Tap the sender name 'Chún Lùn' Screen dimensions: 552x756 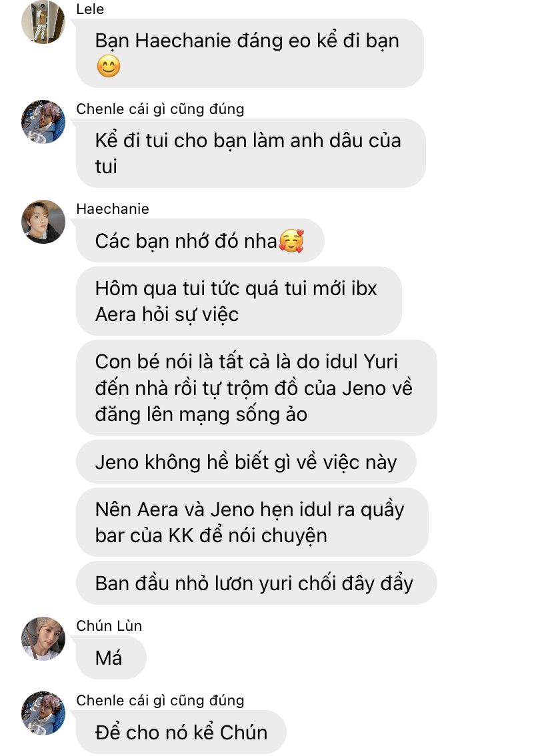[109, 625]
